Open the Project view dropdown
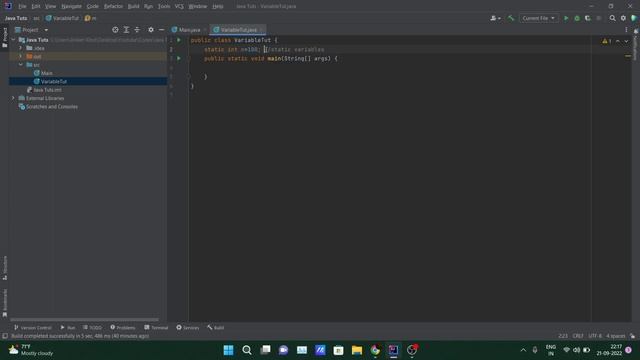640x360 pixels. (x=32, y=30)
